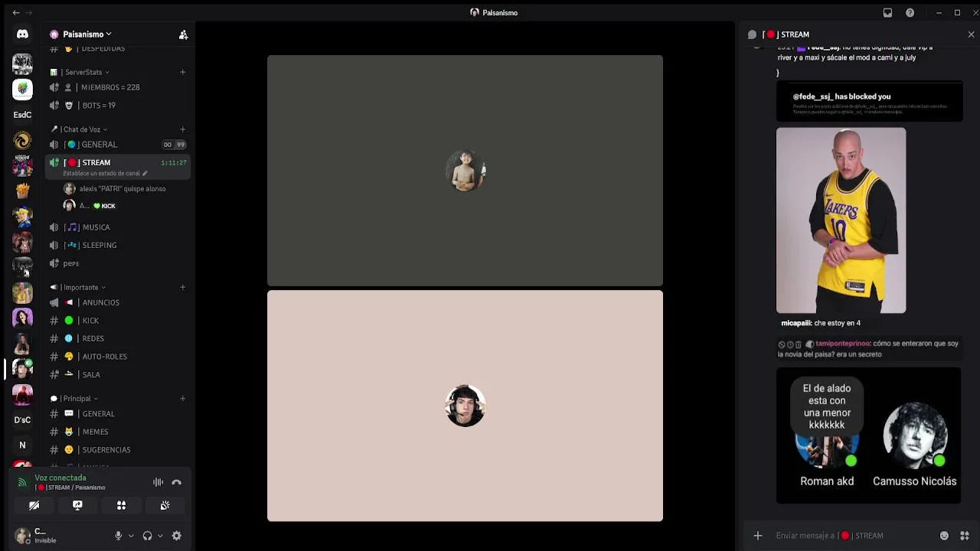Open Discord home direct messages icon

click(x=22, y=34)
